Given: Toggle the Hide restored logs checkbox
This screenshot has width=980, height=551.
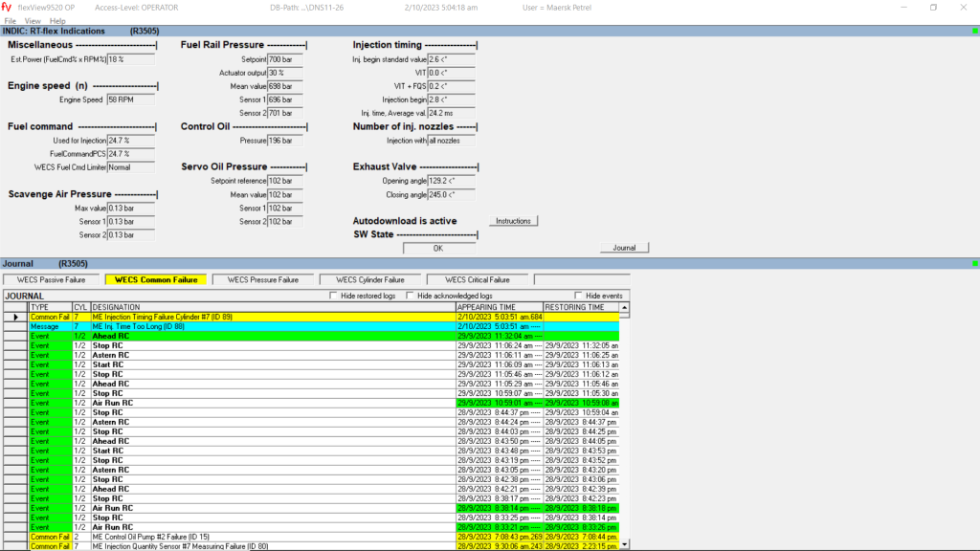Looking at the screenshot, I should click(334, 296).
